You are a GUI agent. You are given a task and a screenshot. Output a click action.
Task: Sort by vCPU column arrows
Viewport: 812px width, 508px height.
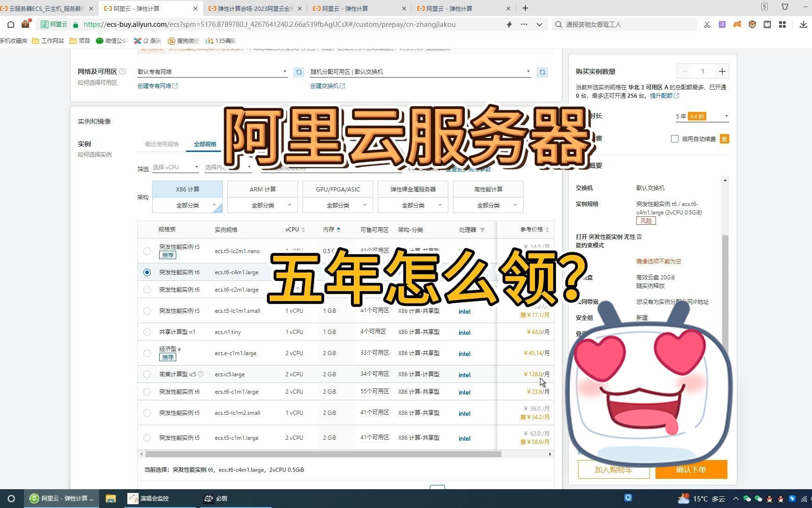tap(303, 230)
